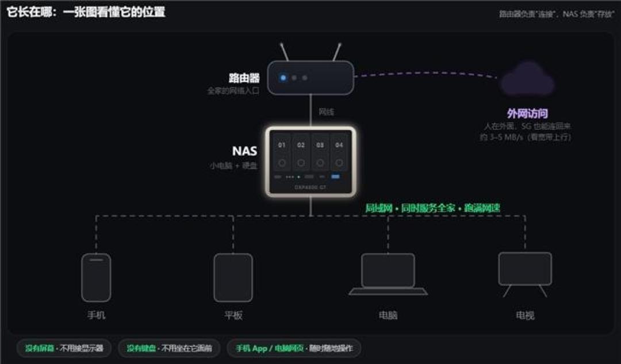Click the 没有键盘 · 不用坐在它面前 pill

click(x=169, y=348)
